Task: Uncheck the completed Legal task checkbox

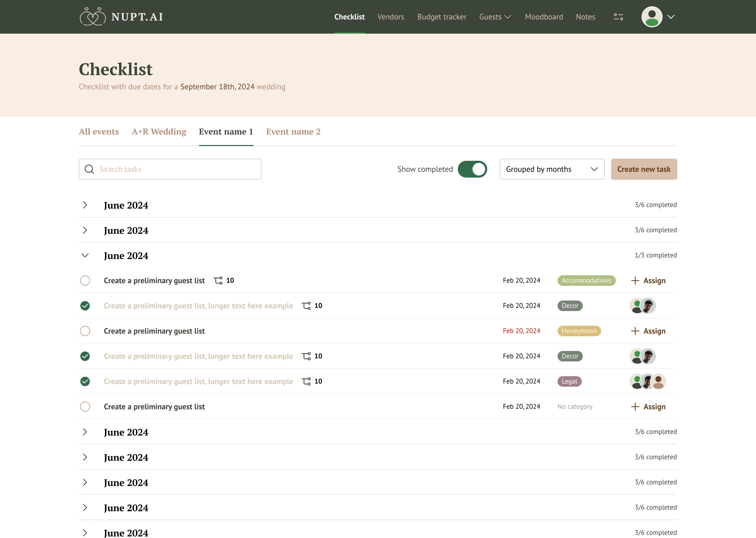Action: (x=85, y=381)
